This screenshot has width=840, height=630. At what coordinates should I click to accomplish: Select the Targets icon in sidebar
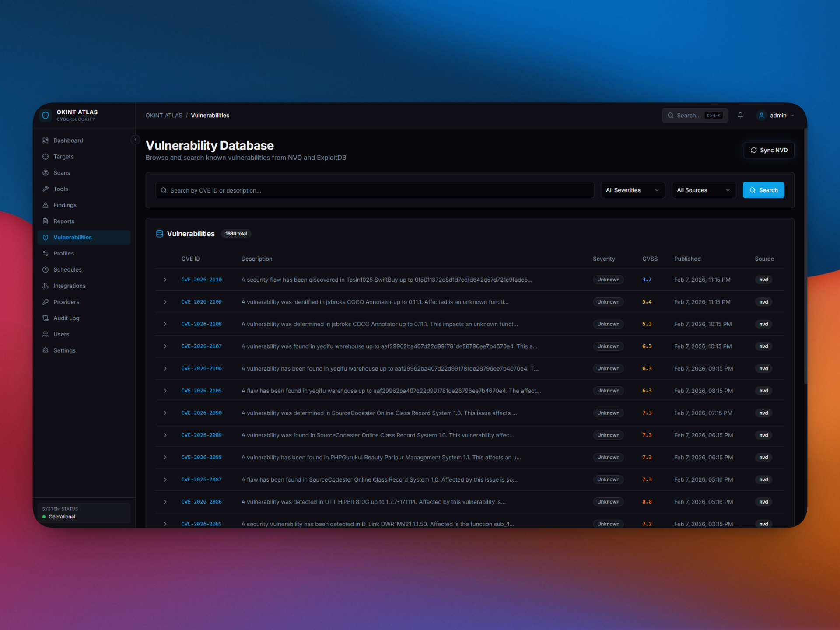(46, 156)
